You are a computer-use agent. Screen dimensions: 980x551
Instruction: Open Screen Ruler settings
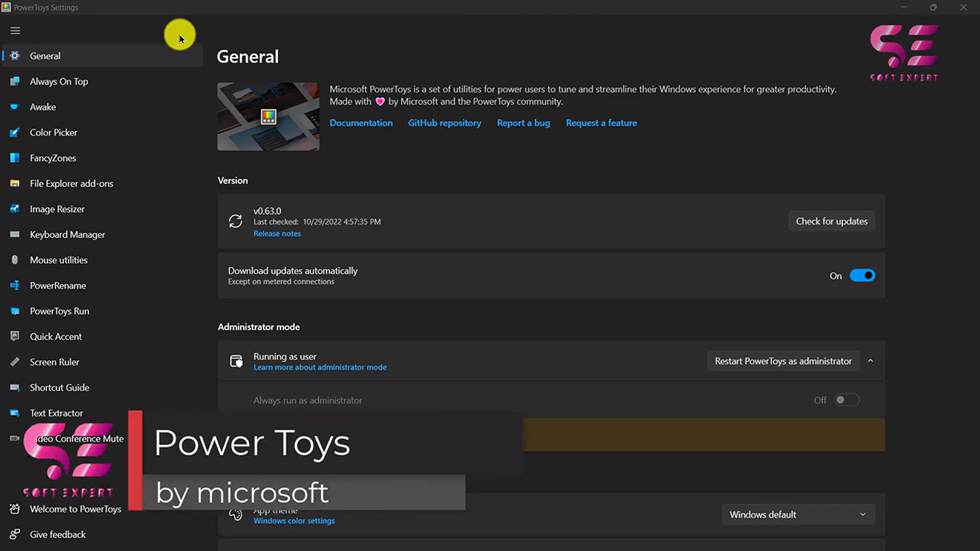click(103, 362)
